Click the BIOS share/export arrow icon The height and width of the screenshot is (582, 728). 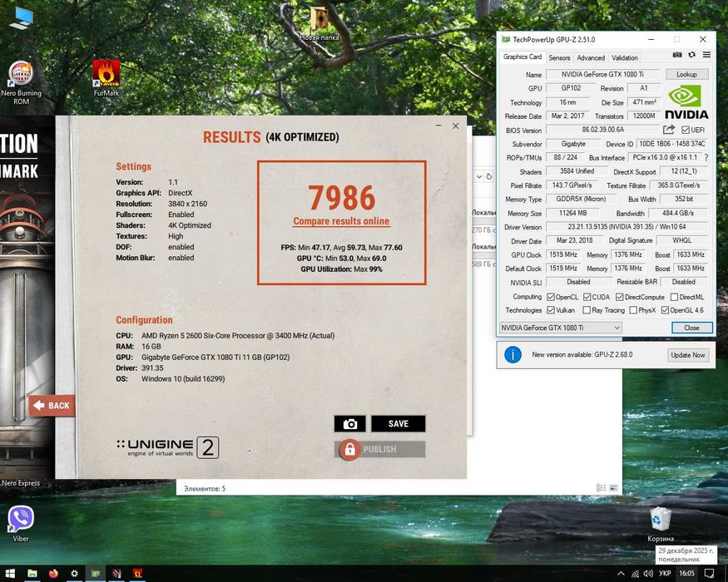(669, 130)
